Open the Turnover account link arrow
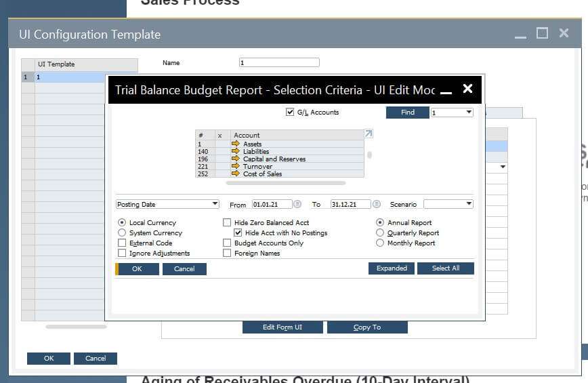The image size is (588, 383). pos(236,166)
